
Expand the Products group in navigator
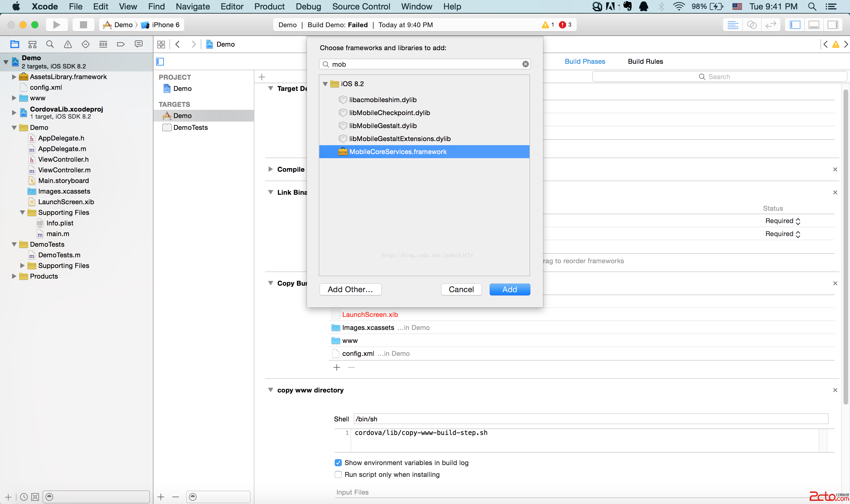coord(14,276)
